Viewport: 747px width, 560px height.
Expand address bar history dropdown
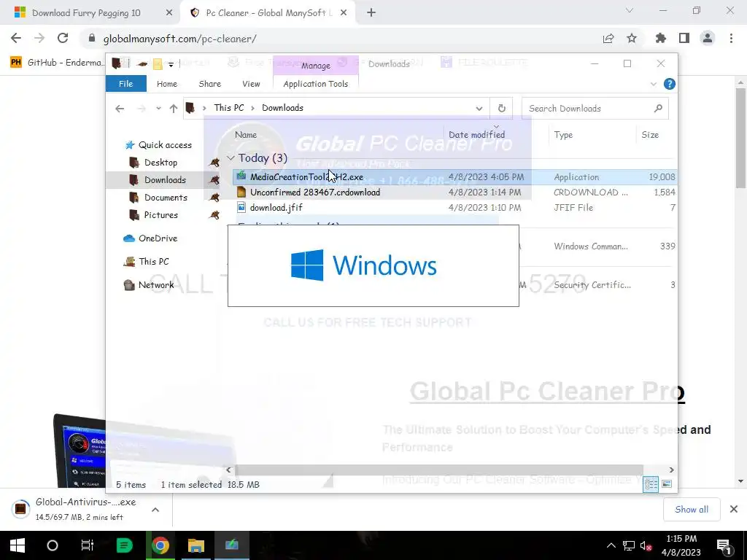click(x=479, y=109)
